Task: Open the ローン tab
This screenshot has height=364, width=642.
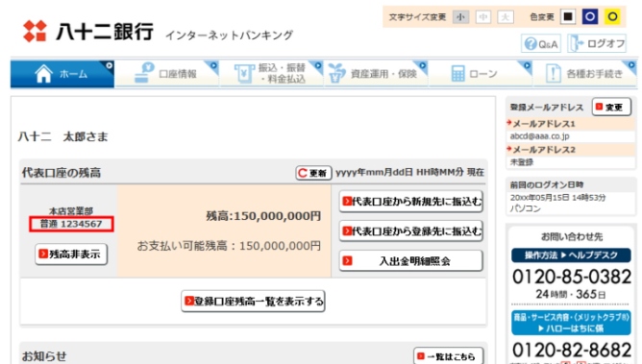Action: pyautogui.click(x=481, y=74)
